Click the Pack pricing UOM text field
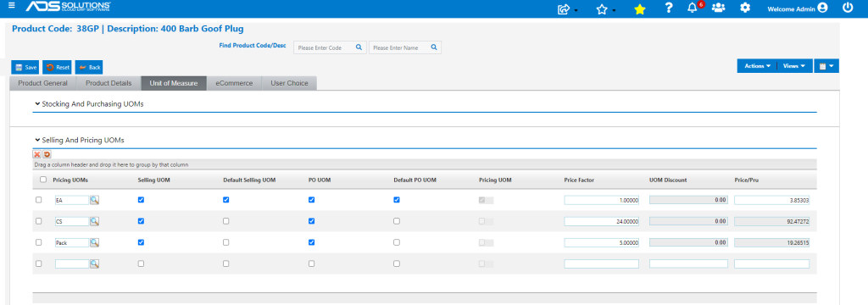The image size is (868, 305). [72, 242]
